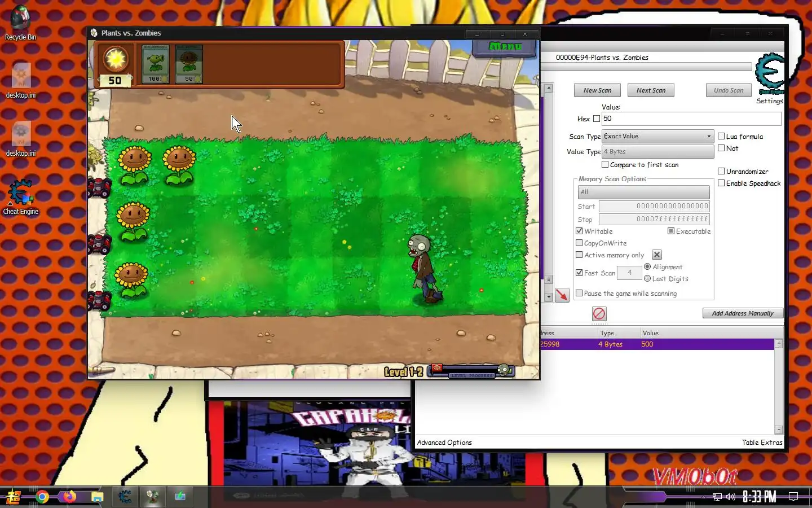Enable the Unrandomizer checkbox

click(x=721, y=171)
